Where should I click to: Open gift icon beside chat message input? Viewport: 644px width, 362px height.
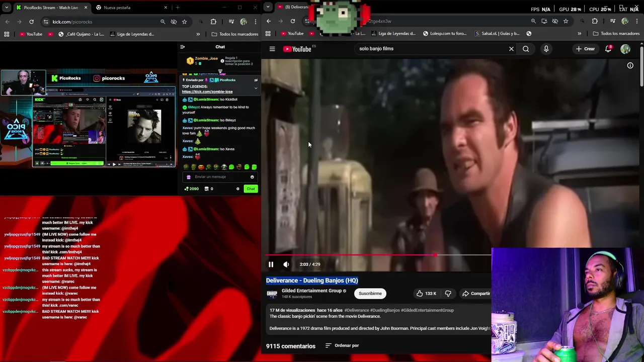pos(189,177)
